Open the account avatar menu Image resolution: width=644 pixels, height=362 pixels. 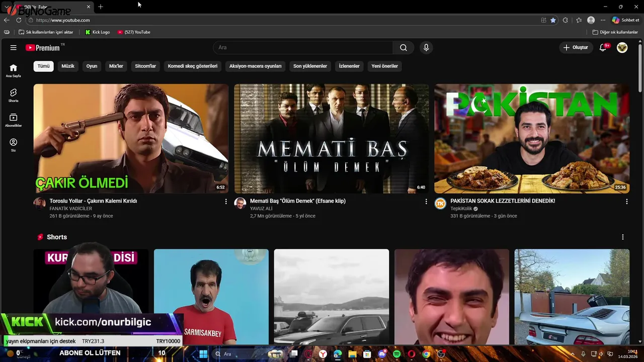pyautogui.click(x=622, y=48)
